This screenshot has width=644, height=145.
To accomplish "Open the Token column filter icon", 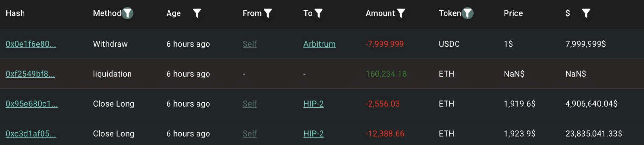I will pos(467,13).
